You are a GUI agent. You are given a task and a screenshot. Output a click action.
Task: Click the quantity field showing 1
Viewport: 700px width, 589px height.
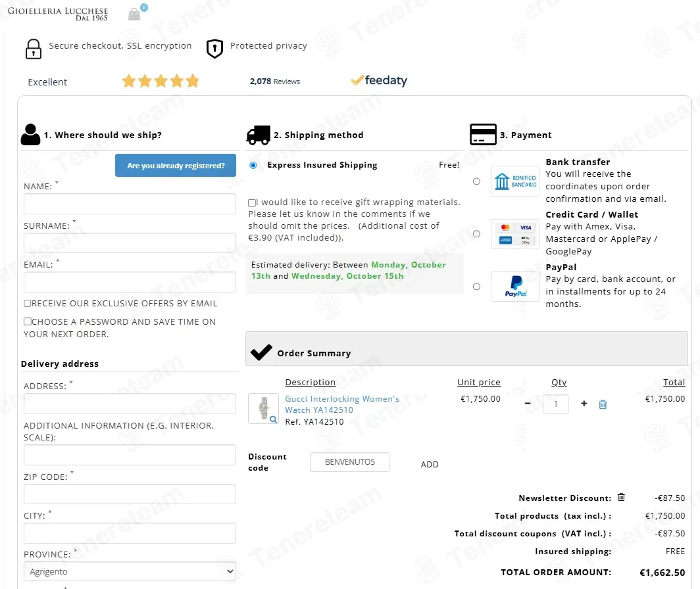[x=556, y=404]
